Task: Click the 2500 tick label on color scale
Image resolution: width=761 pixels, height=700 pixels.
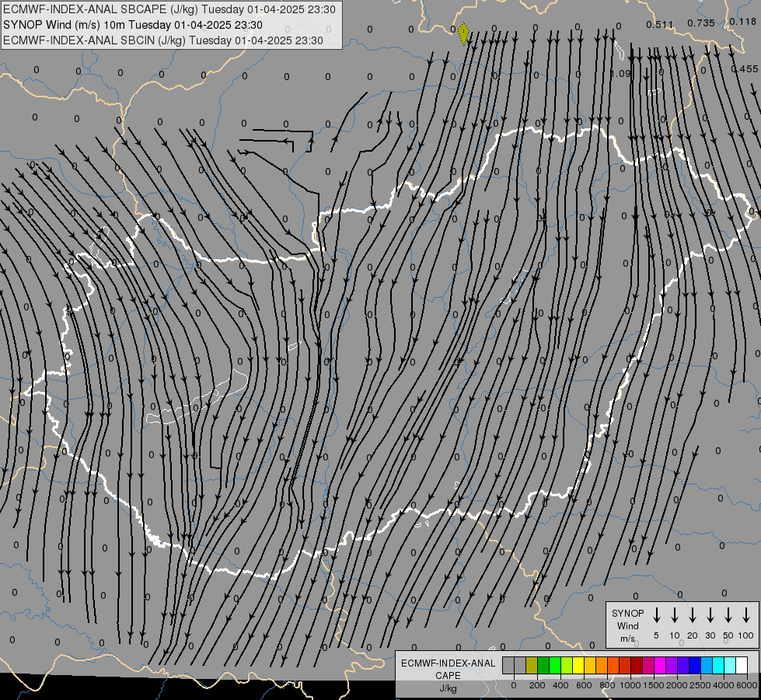Action: pyautogui.click(x=700, y=685)
